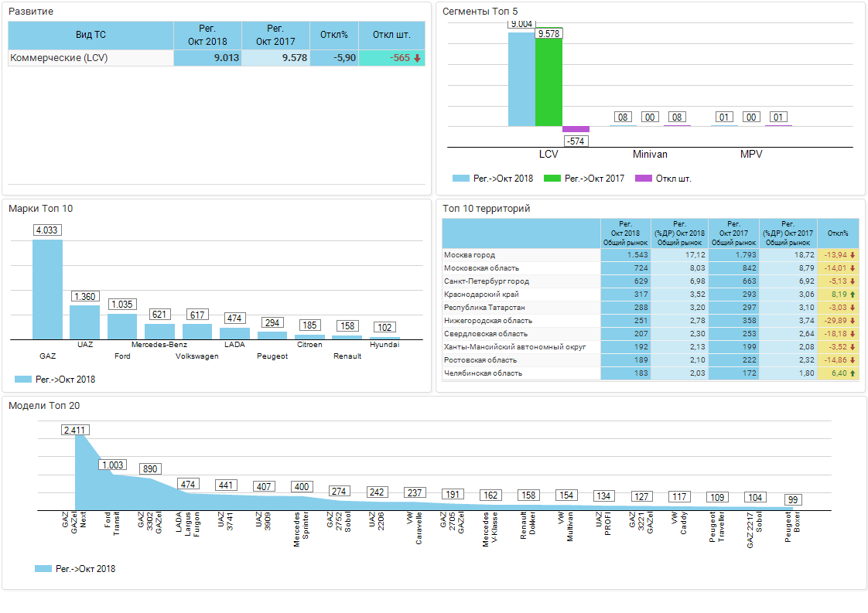Sort the Развитие table by the Откл% header
The image size is (868, 613).
333,35
